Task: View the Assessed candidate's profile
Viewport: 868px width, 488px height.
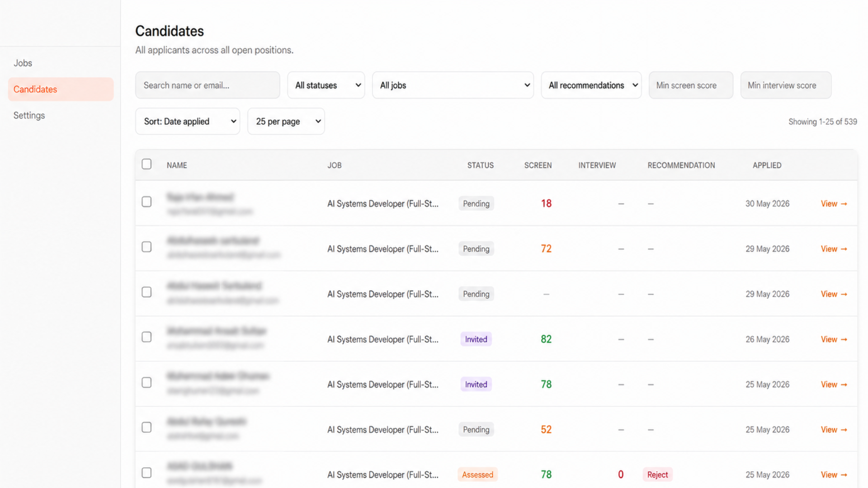Action: [x=834, y=475]
